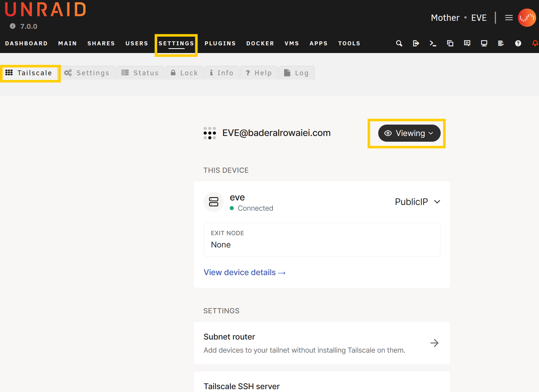The image size is (539, 392).
Task: Click the system info monitor icon
Action: (484, 43)
